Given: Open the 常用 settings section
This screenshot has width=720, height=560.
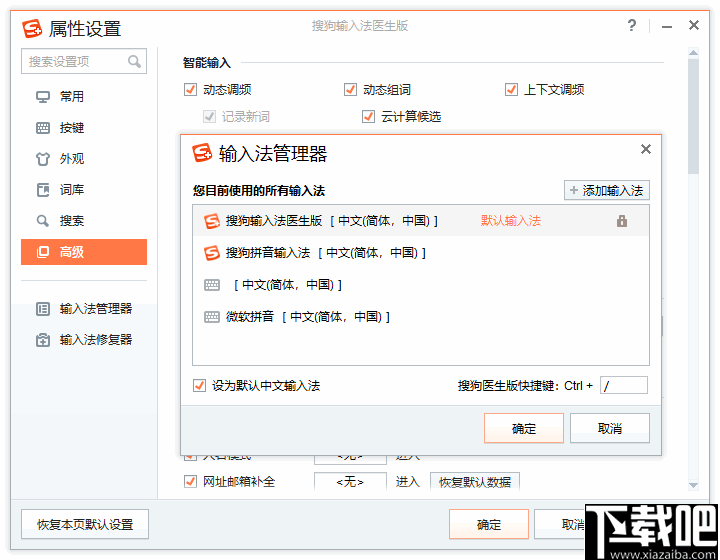Looking at the screenshot, I should click(x=84, y=97).
